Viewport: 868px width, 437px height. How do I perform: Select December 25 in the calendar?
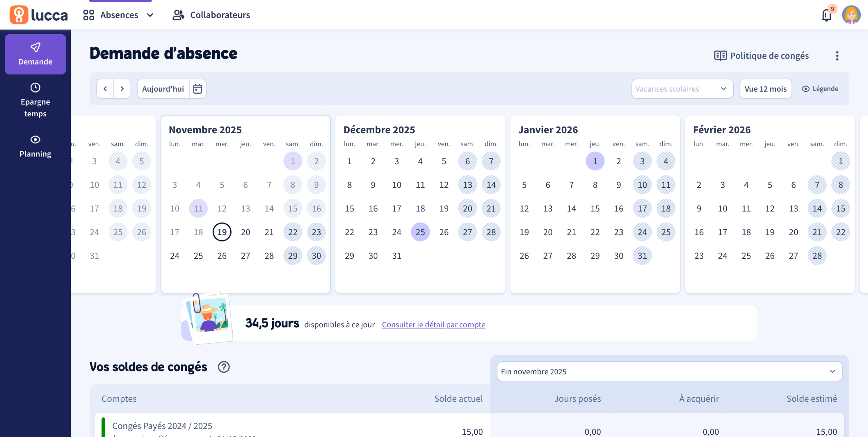coord(420,232)
